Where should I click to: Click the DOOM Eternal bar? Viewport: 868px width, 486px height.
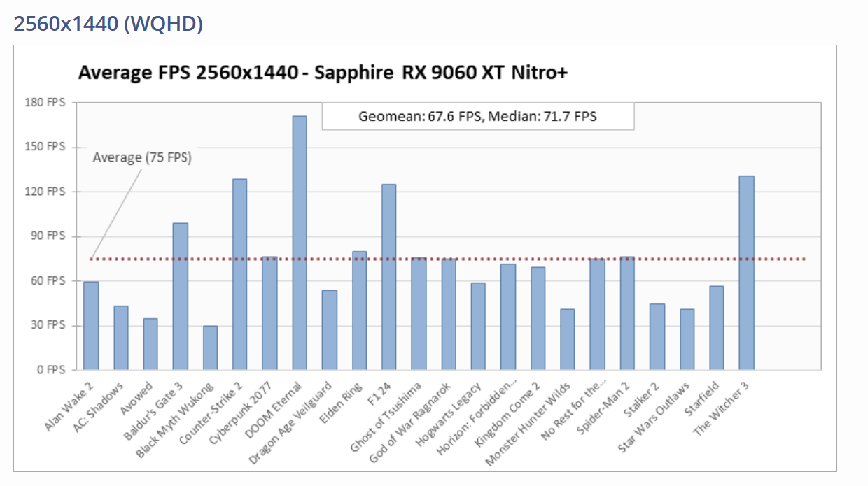point(300,243)
